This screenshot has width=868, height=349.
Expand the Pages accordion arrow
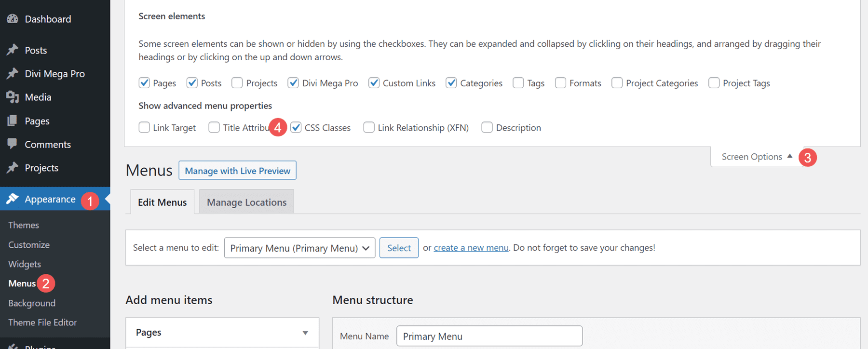coord(305,333)
